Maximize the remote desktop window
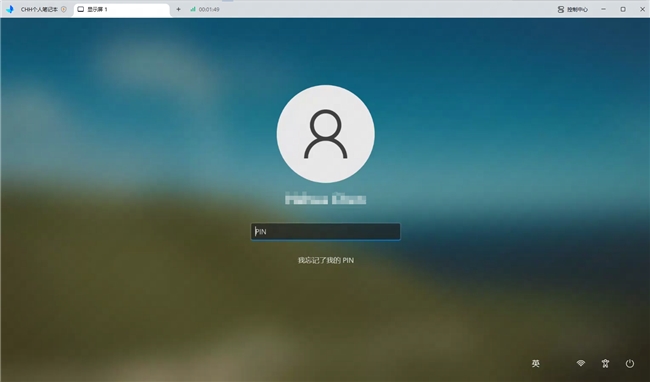The height and width of the screenshot is (382, 650). coord(623,9)
